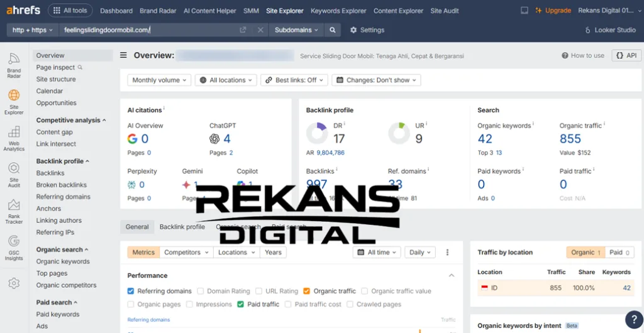Open the Changes: Don't show dropdown
644x333 pixels.
pos(376,80)
